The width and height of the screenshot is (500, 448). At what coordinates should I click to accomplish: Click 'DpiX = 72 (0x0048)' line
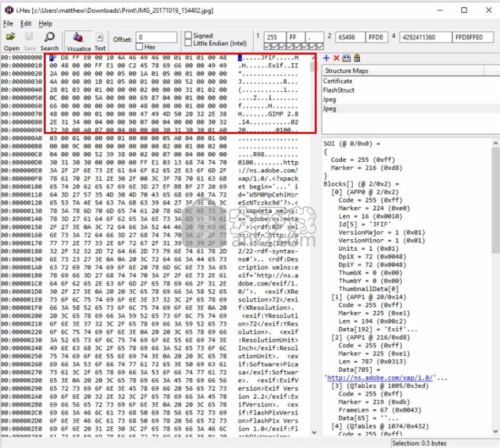(x=372, y=257)
